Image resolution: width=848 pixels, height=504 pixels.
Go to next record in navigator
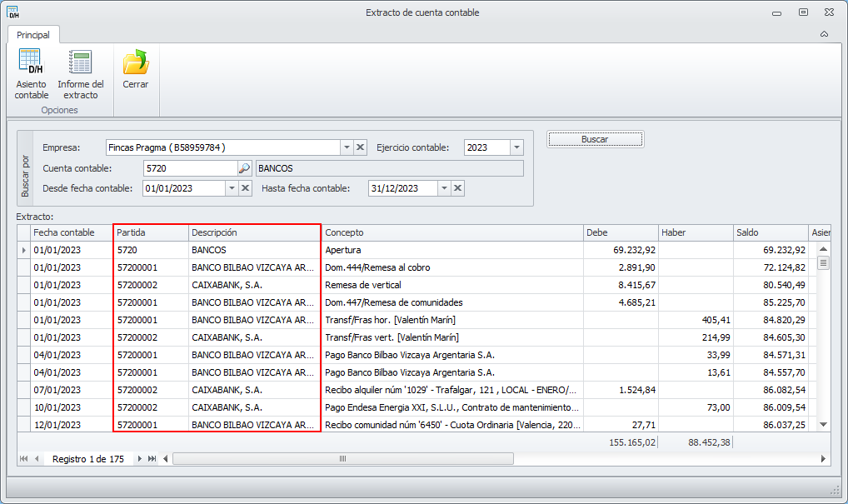(139, 459)
